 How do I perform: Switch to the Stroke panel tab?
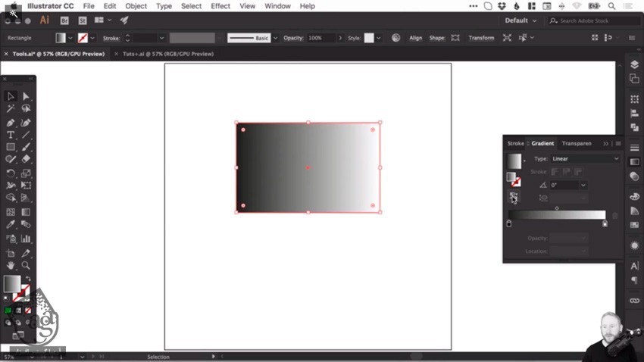pyautogui.click(x=515, y=143)
